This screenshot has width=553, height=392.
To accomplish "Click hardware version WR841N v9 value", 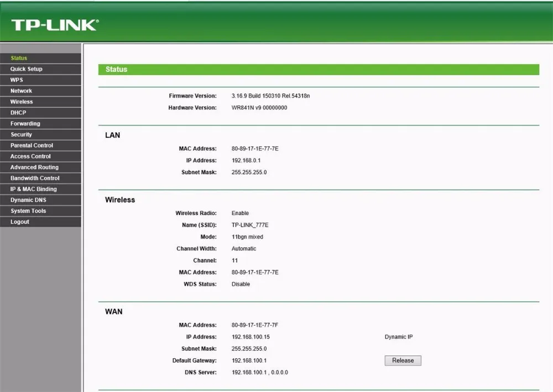I will 259,108.
